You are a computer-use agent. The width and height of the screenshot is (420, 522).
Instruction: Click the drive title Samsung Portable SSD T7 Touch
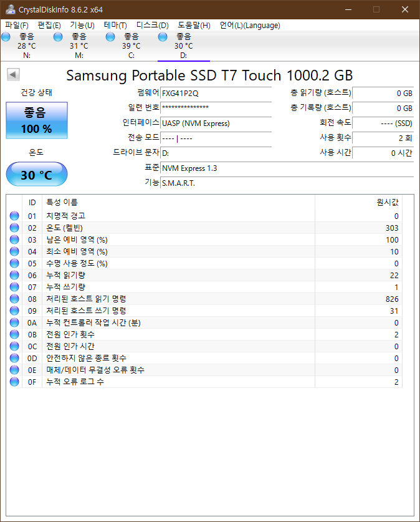(209, 75)
